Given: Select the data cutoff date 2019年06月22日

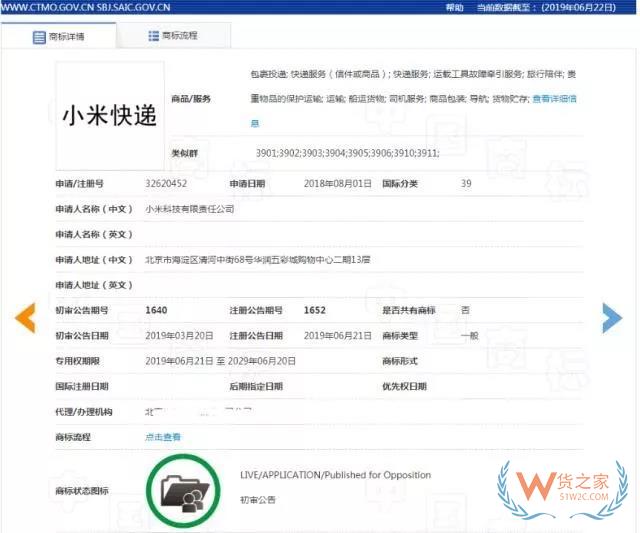Looking at the screenshot, I should point(578,7).
